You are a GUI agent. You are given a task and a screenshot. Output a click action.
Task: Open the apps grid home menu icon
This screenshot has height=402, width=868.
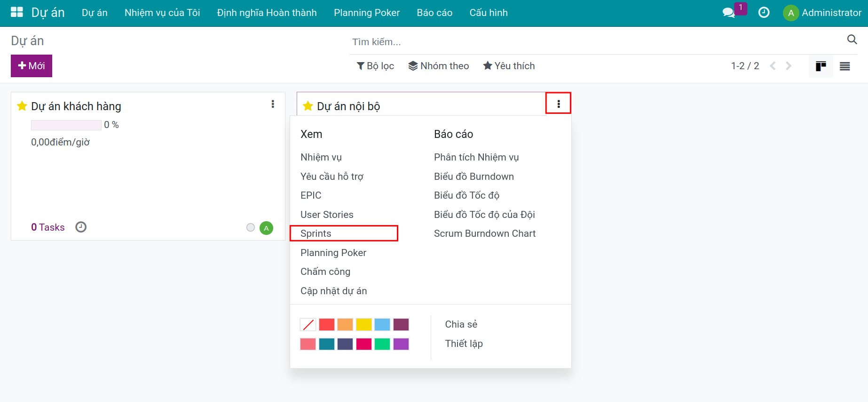tap(17, 12)
